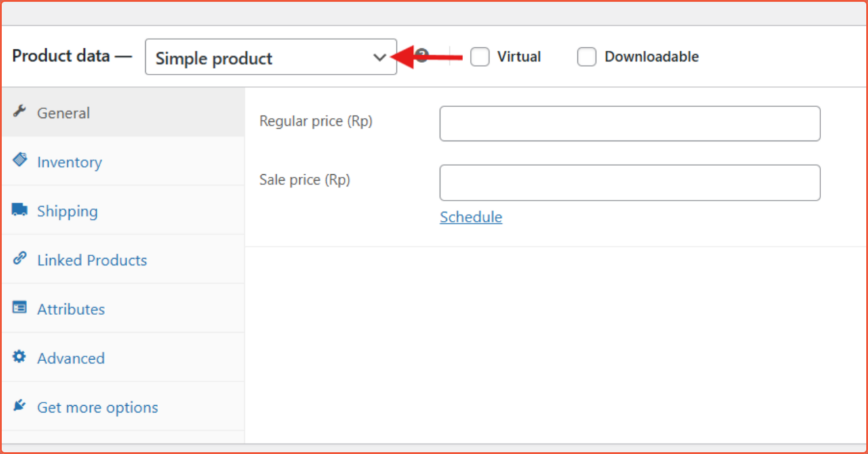
Task: Click the Schedule link under Sale price
Action: pyautogui.click(x=471, y=217)
